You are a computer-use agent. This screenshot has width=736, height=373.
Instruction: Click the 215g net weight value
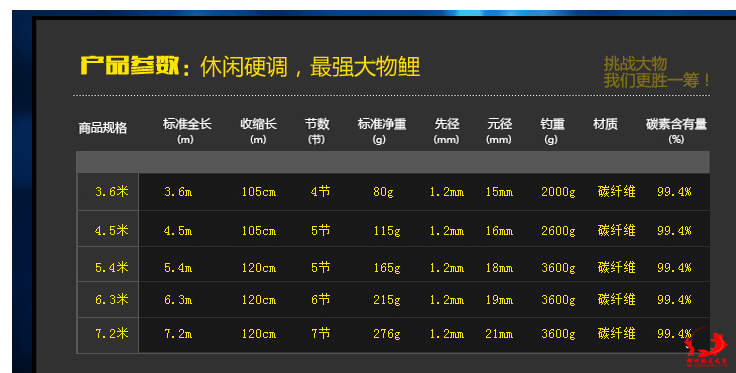387,300
